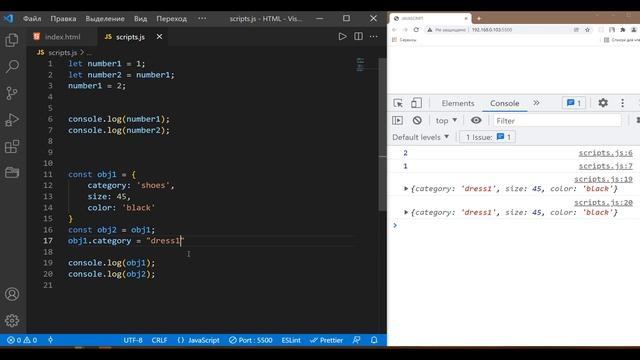This screenshot has width=640, height=360.
Task: Open the scripts.js:20 source link
Action: pyautogui.click(x=603, y=202)
